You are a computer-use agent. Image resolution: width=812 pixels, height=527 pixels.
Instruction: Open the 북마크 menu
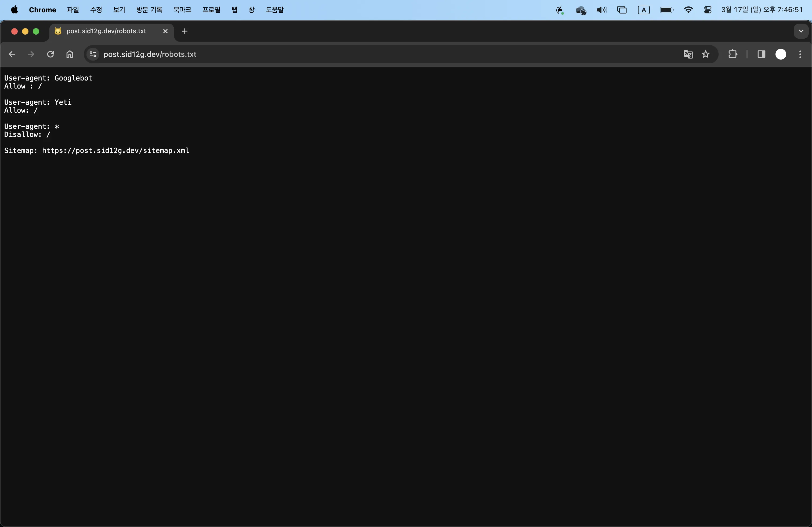(182, 10)
